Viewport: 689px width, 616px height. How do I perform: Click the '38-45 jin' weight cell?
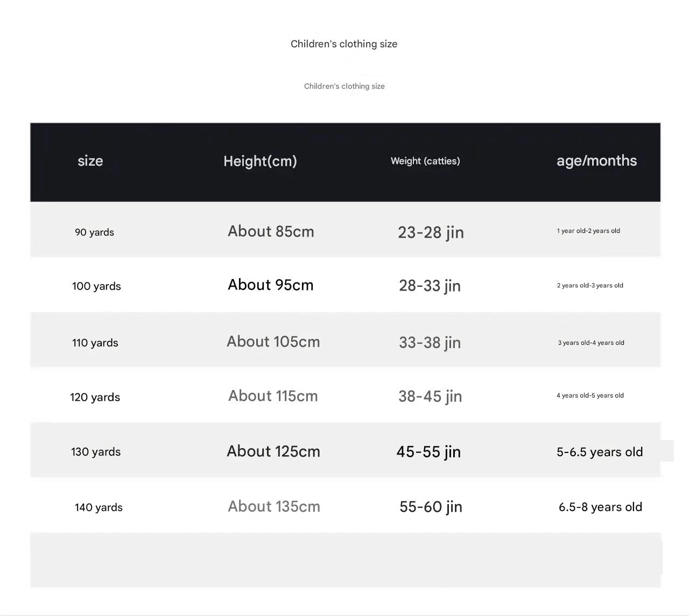430,396
